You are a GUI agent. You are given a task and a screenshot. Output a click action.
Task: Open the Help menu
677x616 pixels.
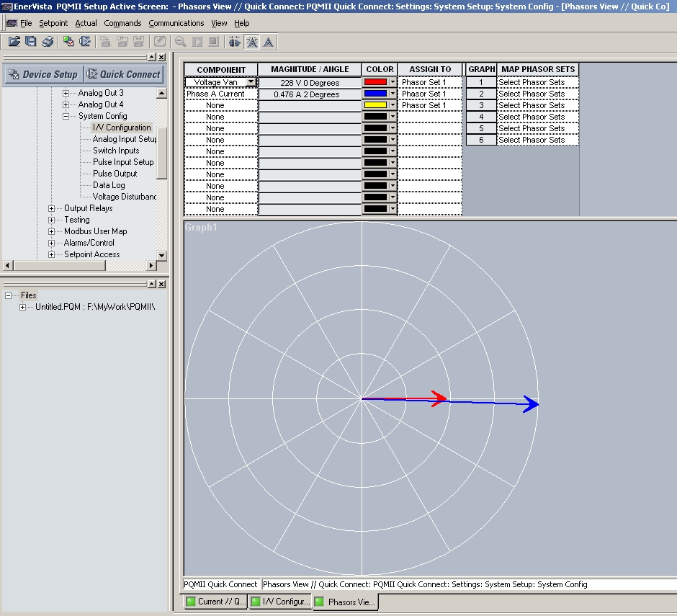click(242, 23)
